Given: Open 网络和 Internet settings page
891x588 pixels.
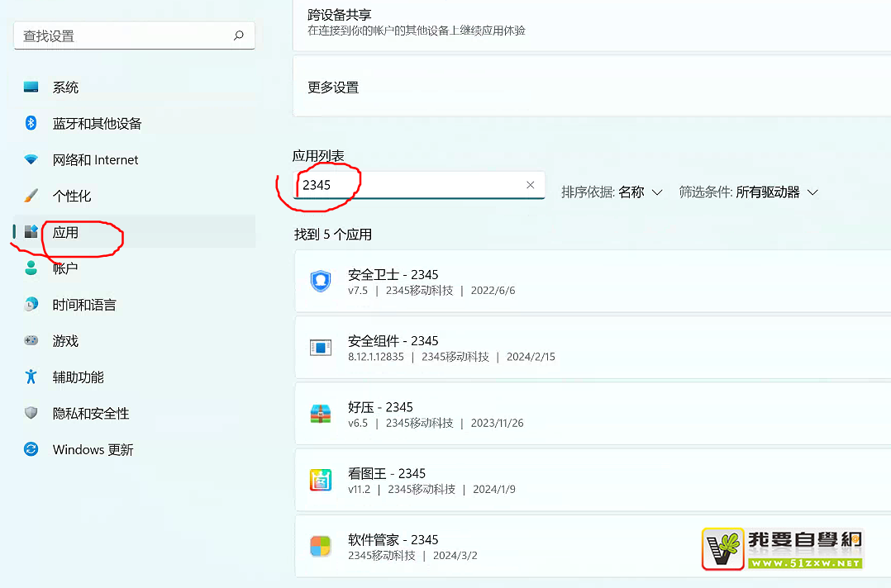Looking at the screenshot, I should 95,160.
